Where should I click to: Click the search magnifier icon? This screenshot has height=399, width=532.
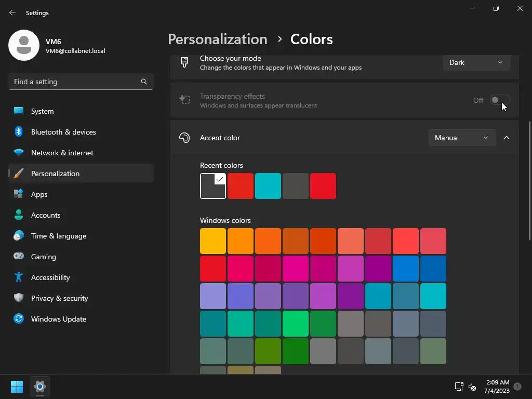[x=144, y=82]
